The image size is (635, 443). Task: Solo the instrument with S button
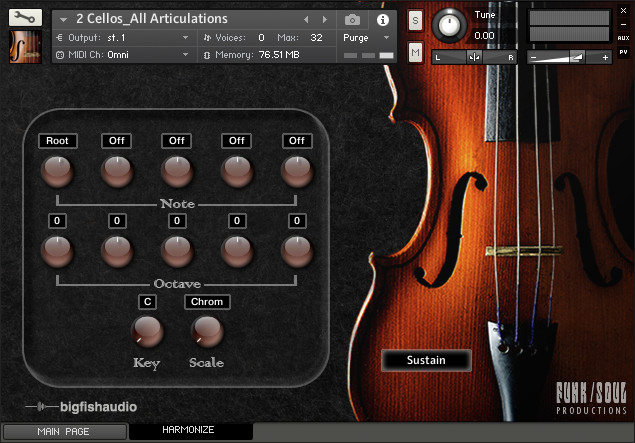415,20
